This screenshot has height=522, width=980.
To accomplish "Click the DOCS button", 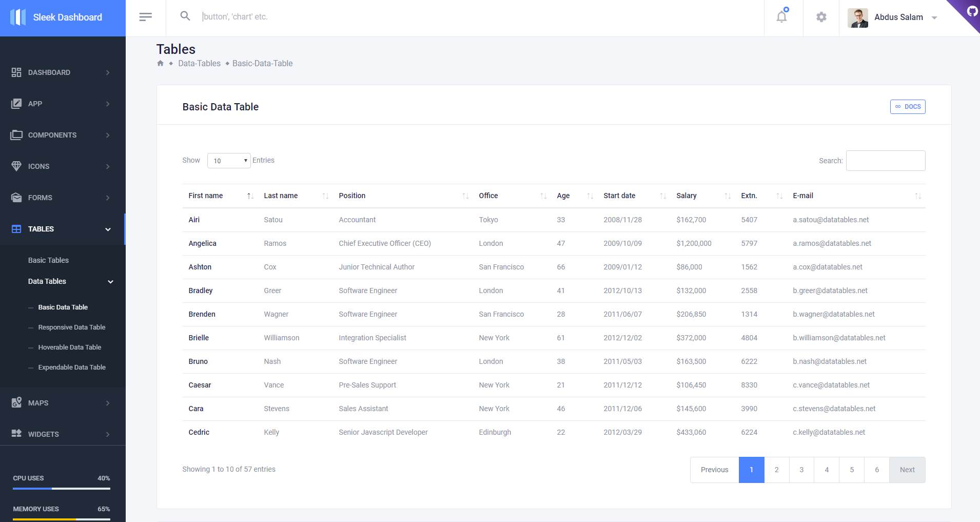I will 908,107.
